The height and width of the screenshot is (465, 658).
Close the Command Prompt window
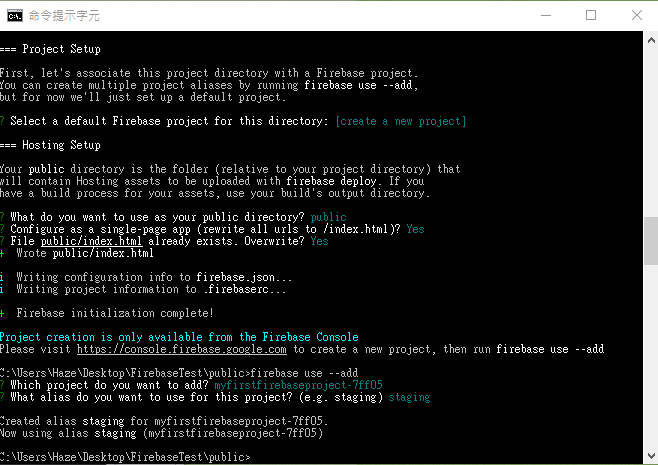637,16
